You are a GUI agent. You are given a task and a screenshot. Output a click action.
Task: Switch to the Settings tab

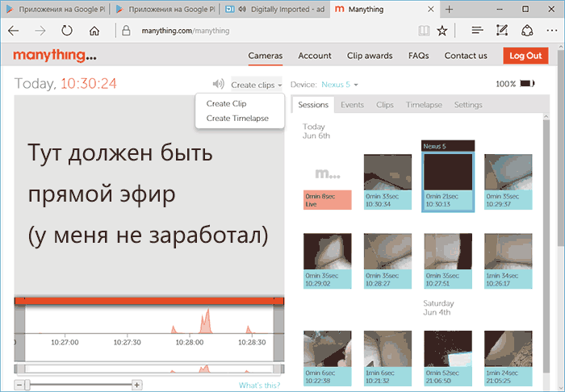coord(468,105)
